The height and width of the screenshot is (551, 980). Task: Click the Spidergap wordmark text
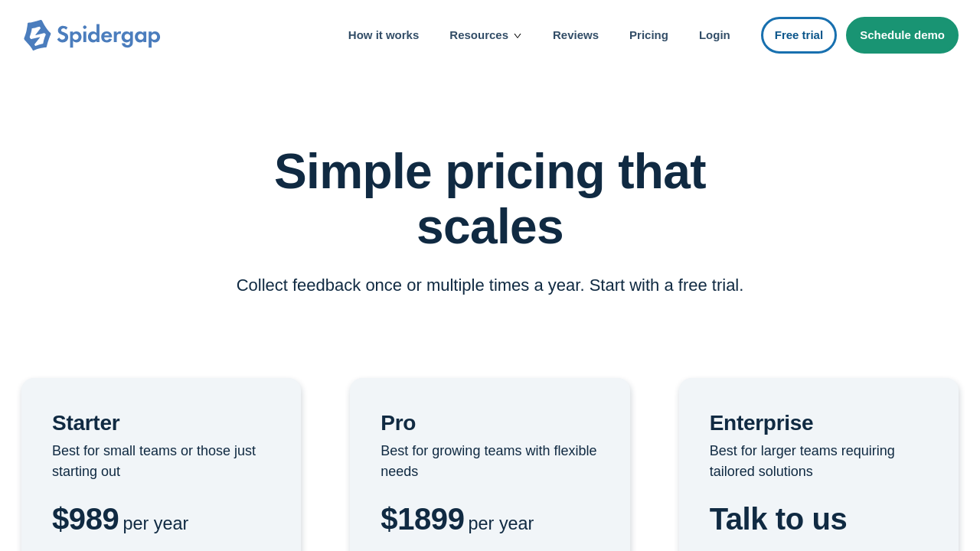[109, 35]
